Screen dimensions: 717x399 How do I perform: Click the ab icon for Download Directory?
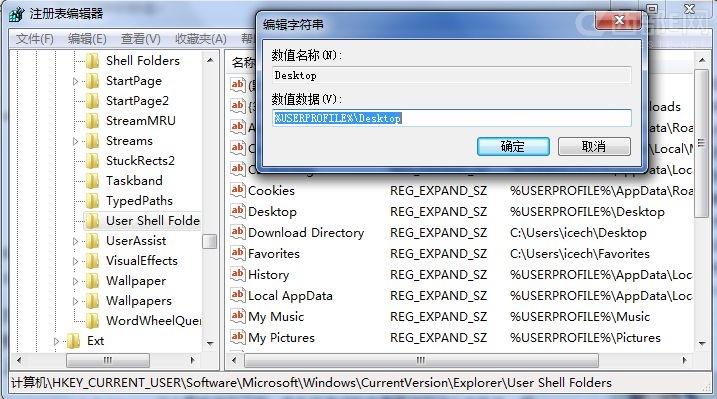(237, 232)
